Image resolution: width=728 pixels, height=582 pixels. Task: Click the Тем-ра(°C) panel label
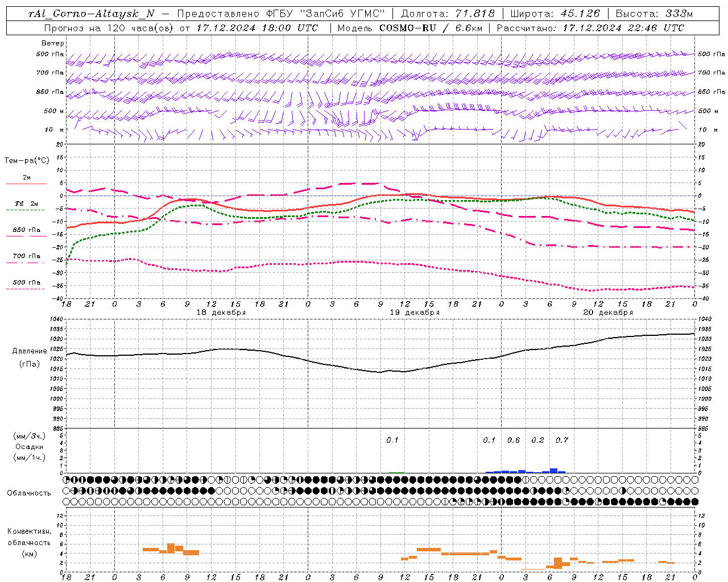pyautogui.click(x=27, y=161)
